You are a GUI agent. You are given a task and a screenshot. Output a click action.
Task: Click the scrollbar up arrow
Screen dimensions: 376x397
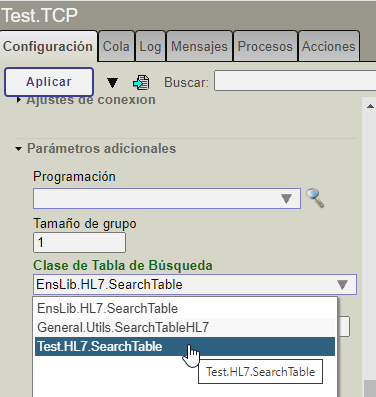(x=370, y=106)
